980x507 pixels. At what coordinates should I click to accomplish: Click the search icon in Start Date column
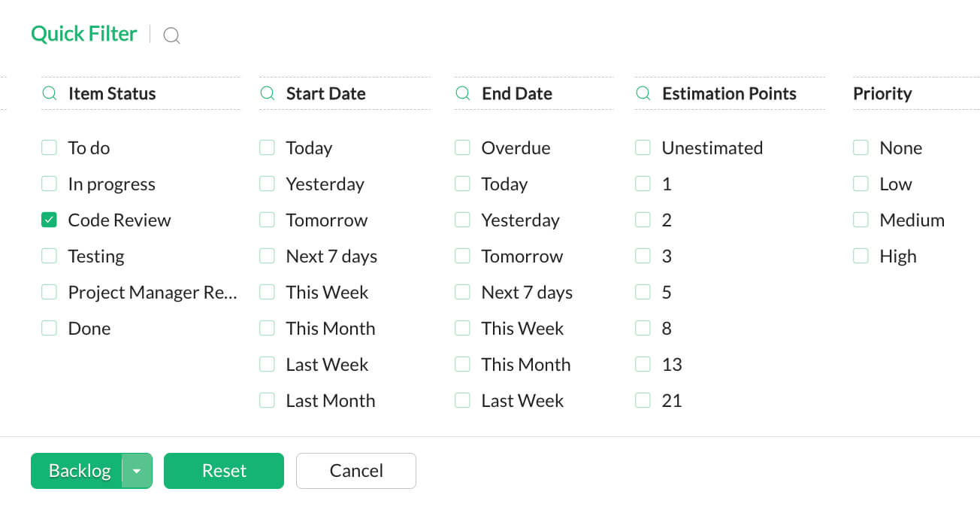click(x=267, y=93)
